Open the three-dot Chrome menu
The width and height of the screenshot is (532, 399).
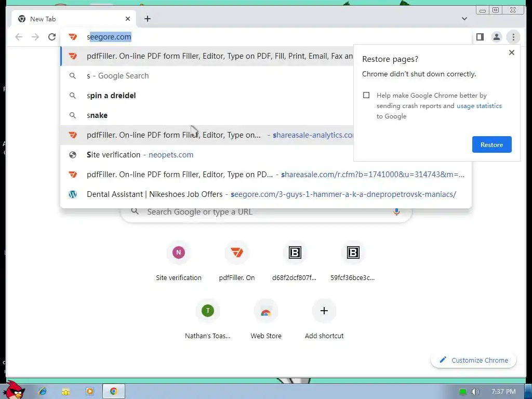click(x=513, y=37)
